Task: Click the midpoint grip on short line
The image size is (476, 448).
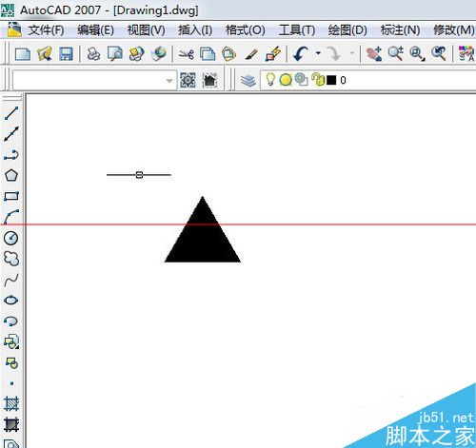Action: (139, 175)
